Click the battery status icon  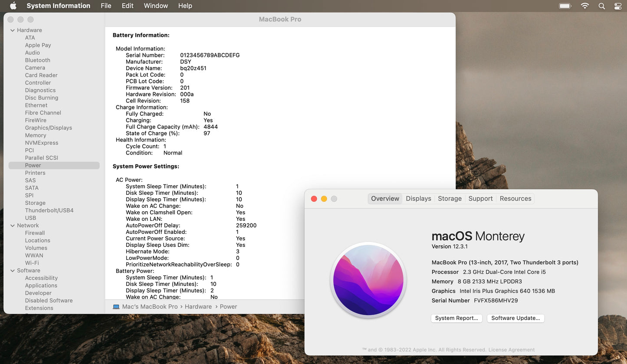click(565, 6)
